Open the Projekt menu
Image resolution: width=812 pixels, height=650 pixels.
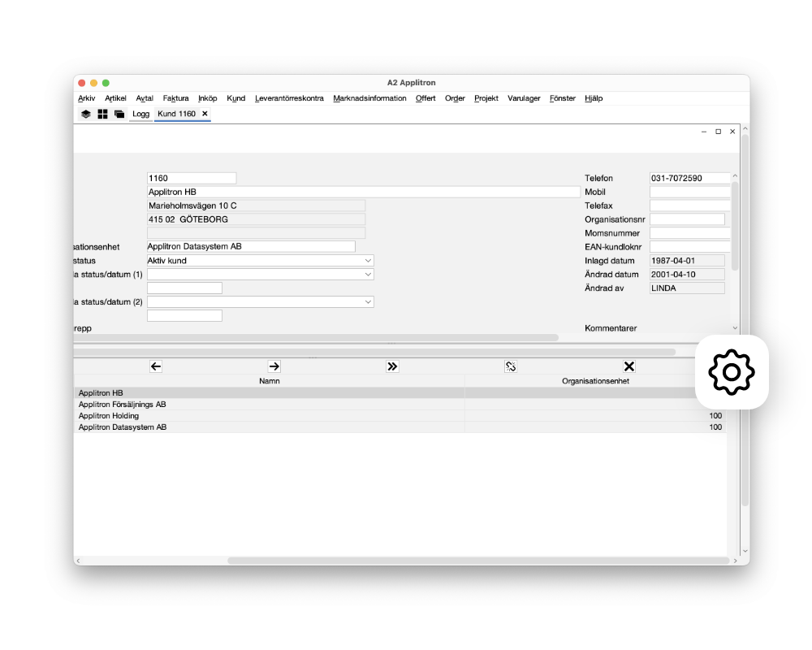coord(486,98)
